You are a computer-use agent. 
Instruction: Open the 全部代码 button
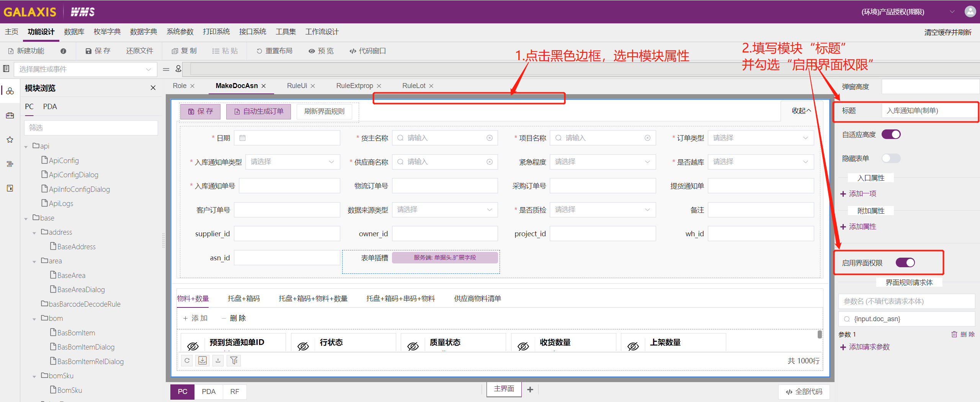pyautogui.click(x=804, y=392)
